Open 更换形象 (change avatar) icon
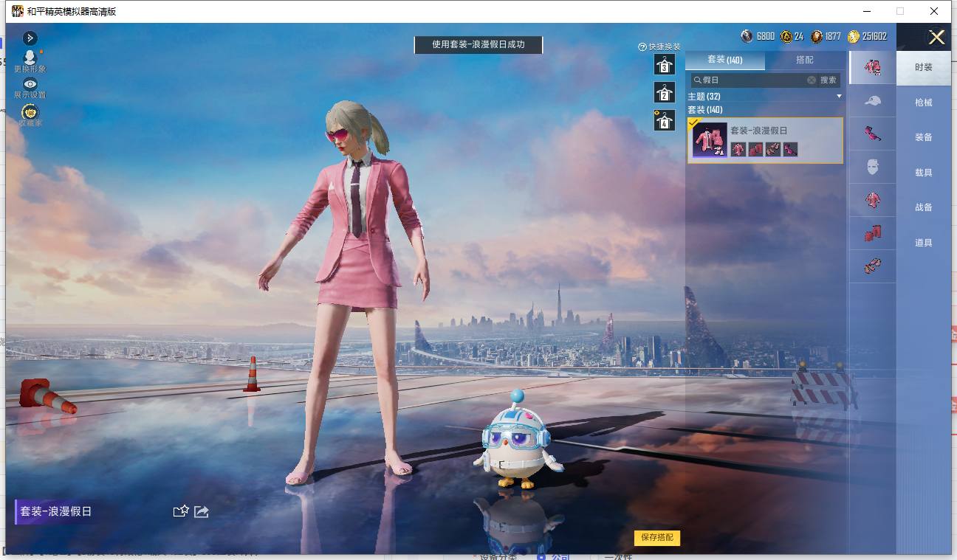This screenshot has height=560, width=957. (30, 57)
